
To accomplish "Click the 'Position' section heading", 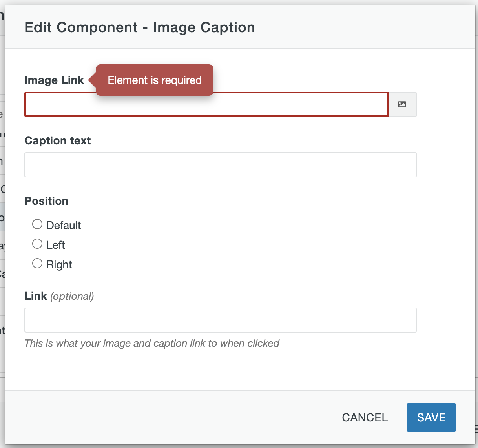I will (x=46, y=201).
